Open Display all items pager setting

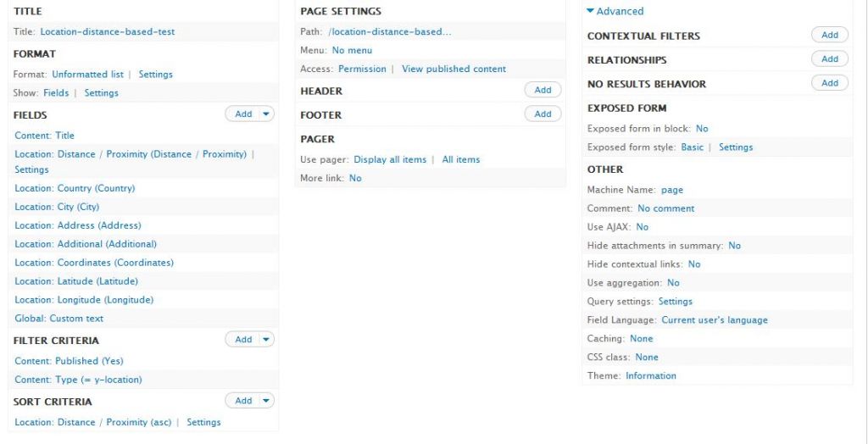390,159
